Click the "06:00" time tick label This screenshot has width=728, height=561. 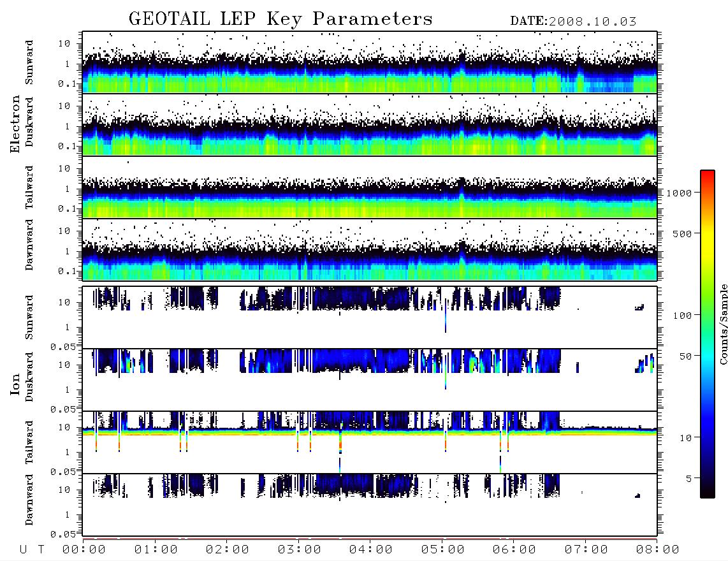514,550
